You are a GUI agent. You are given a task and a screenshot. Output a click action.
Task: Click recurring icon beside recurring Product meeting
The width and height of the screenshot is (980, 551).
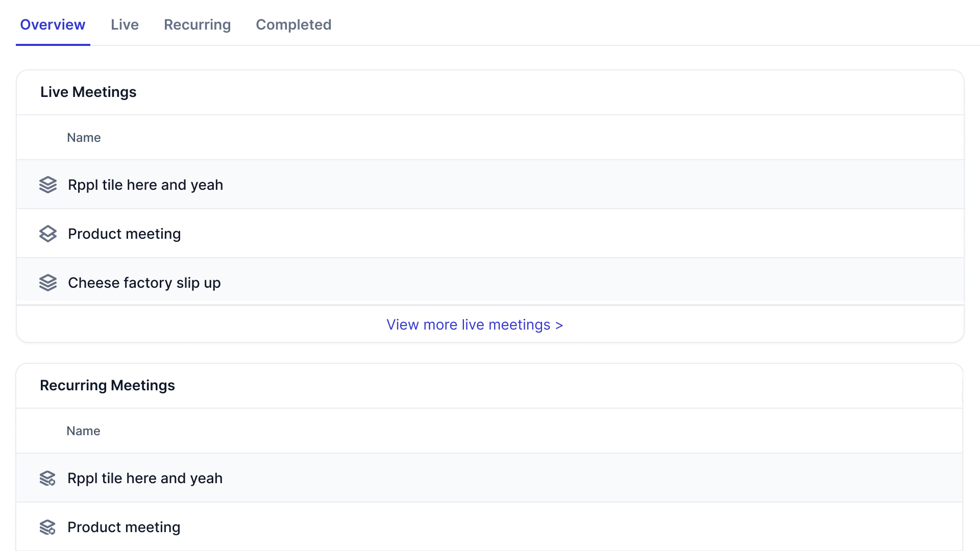pos(47,528)
